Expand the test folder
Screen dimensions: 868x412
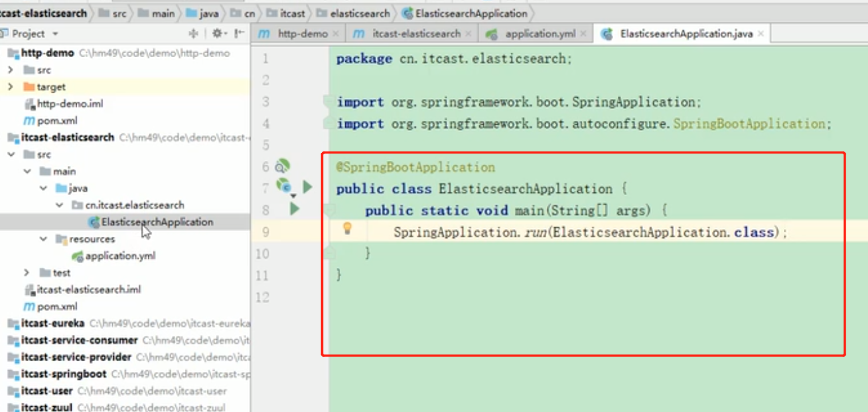27,272
